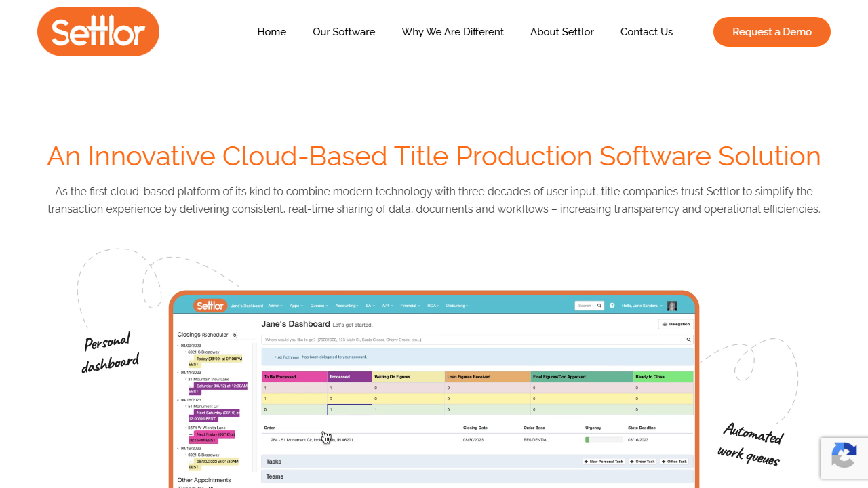
Task: Open the HOA dropdown
Action: click(x=433, y=306)
